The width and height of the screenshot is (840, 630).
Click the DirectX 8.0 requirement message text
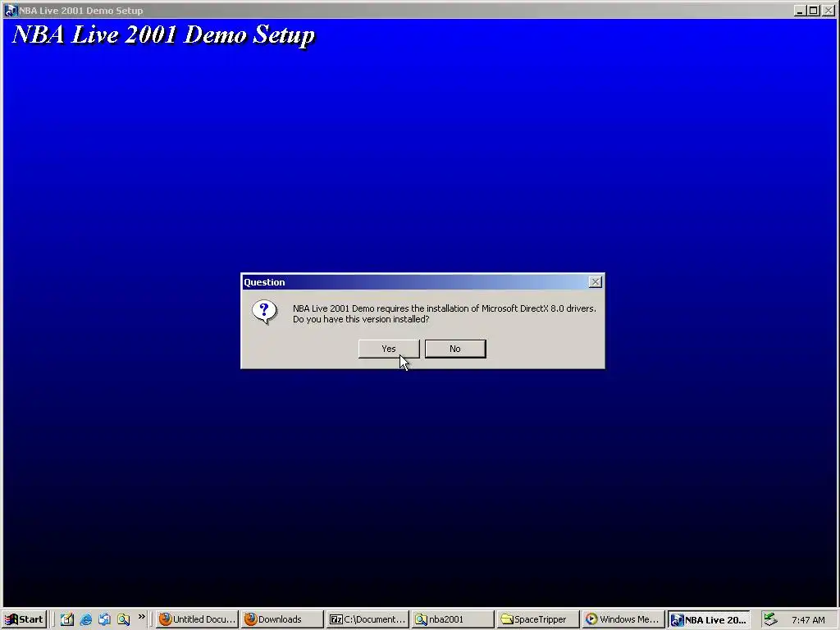(444, 313)
